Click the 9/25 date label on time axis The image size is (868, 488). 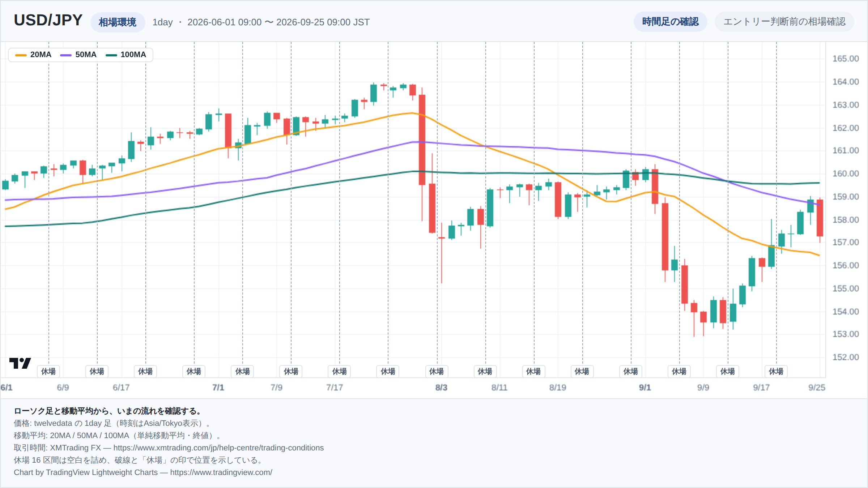coord(817,388)
